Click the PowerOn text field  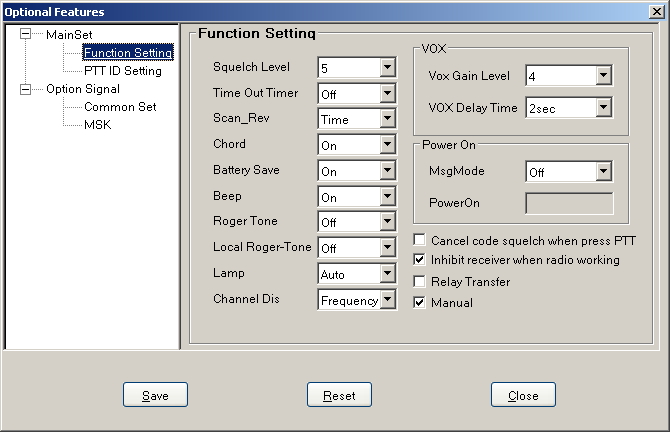(x=569, y=203)
